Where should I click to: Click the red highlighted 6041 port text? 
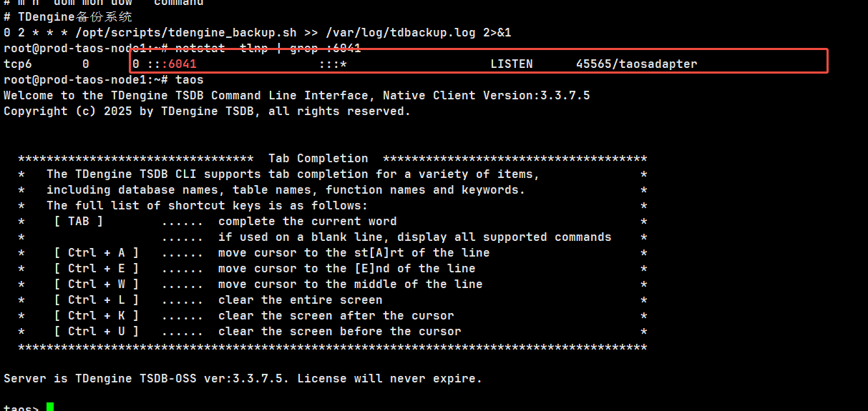(x=182, y=64)
